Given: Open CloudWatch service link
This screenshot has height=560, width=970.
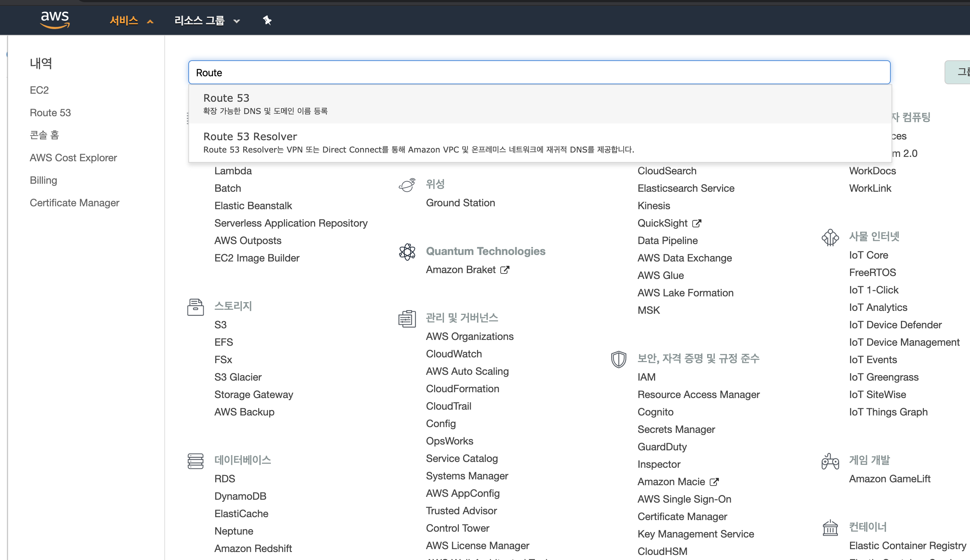Looking at the screenshot, I should click(x=453, y=354).
